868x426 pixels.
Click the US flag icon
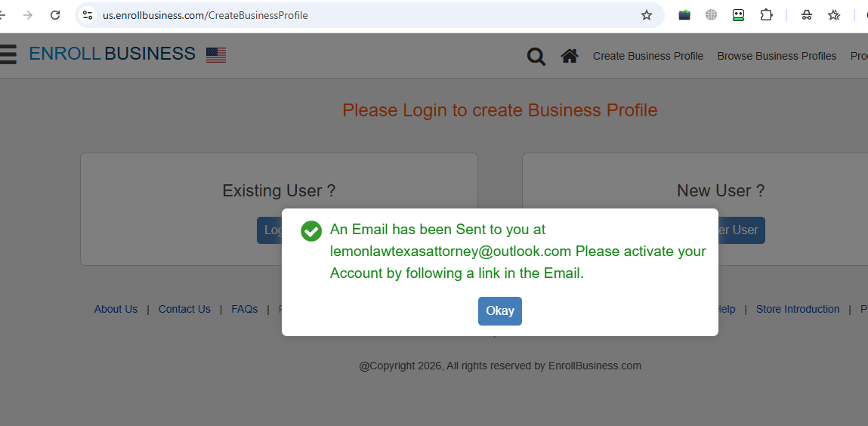point(216,54)
